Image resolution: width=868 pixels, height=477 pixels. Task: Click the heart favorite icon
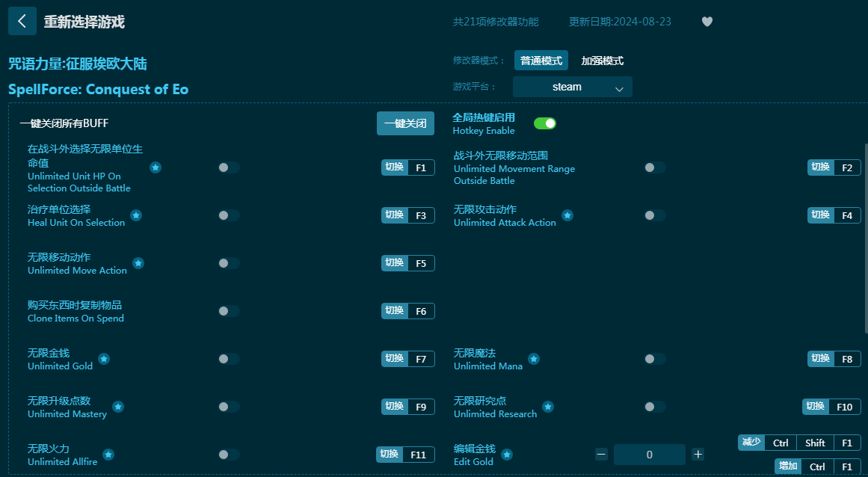[707, 22]
